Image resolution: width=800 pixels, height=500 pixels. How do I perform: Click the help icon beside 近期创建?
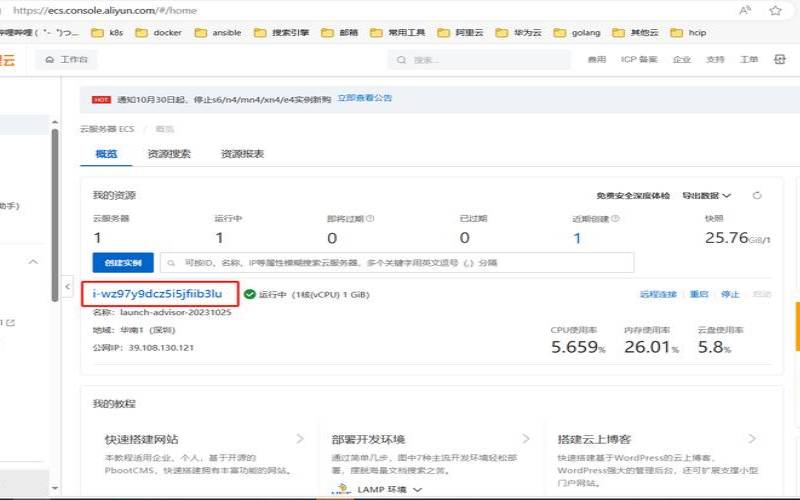coord(615,218)
